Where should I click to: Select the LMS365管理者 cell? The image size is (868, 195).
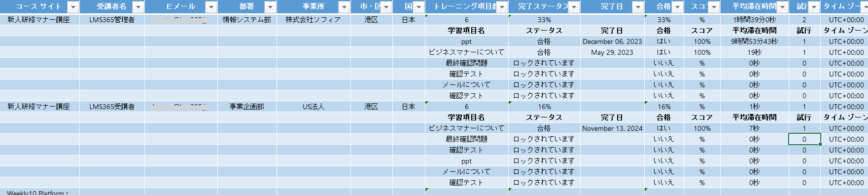112,20
